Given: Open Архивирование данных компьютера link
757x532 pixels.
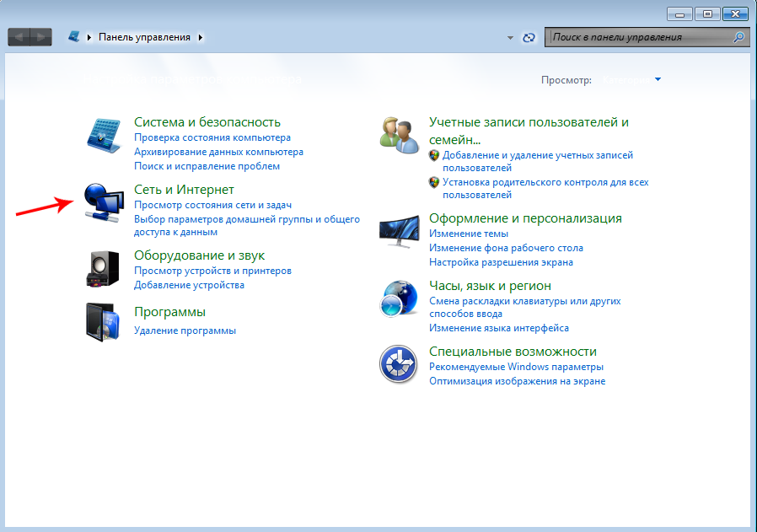Looking at the screenshot, I should pos(218,152).
